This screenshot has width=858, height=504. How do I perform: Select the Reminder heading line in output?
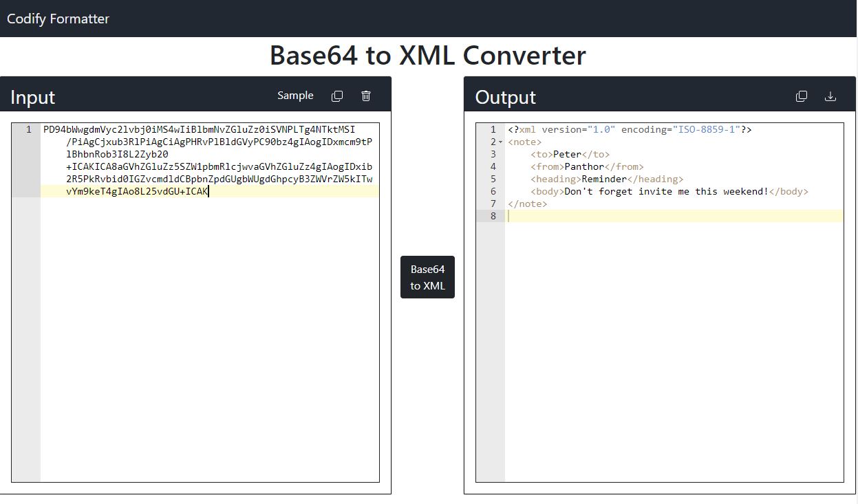point(605,179)
